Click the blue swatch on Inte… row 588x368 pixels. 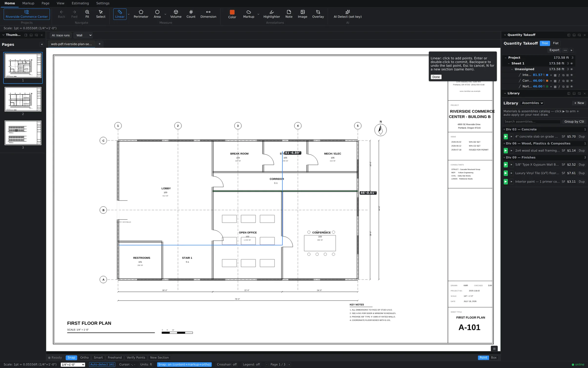click(x=547, y=75)
